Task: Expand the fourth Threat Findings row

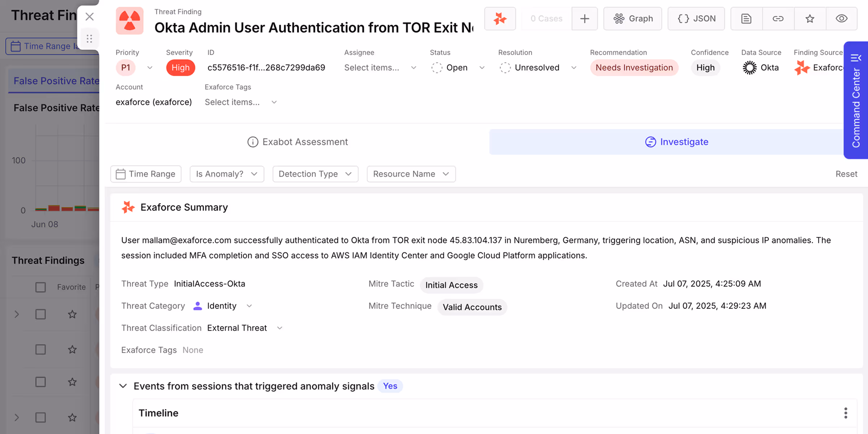Action: (17, 417)
